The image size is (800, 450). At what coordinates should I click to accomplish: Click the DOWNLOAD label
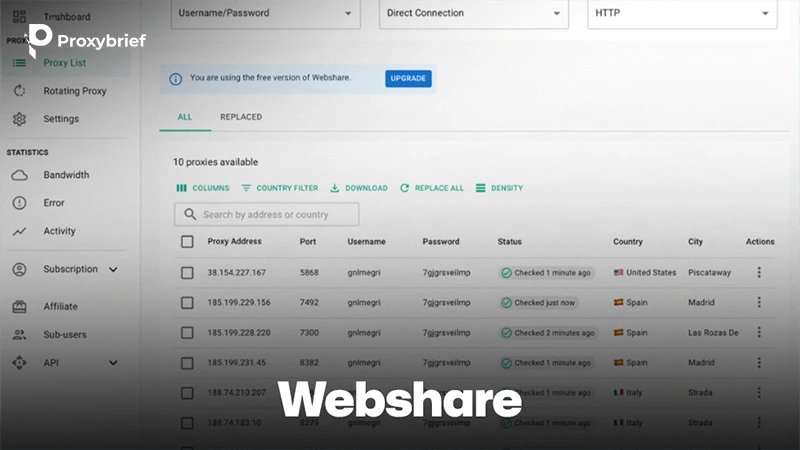tap(366, 188)
